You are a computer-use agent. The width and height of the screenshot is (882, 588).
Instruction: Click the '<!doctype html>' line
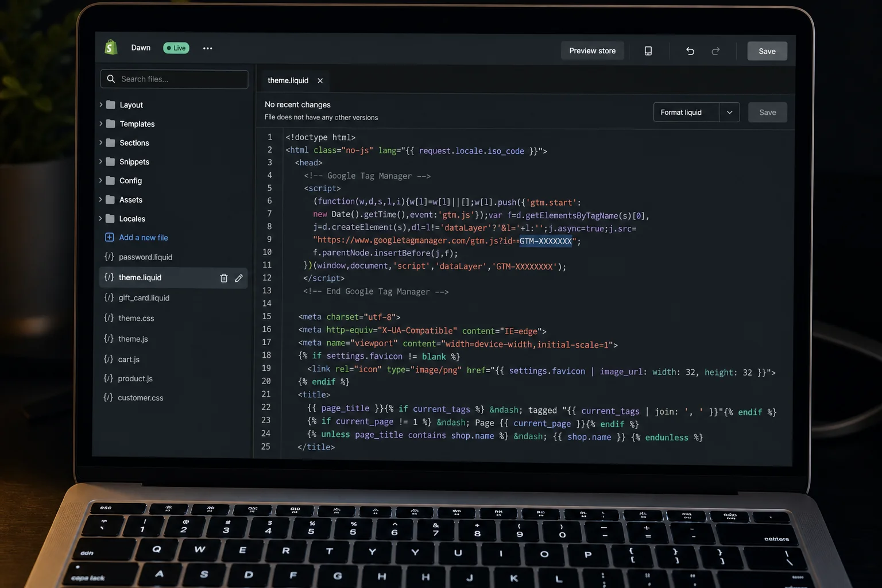coord(320,137)
